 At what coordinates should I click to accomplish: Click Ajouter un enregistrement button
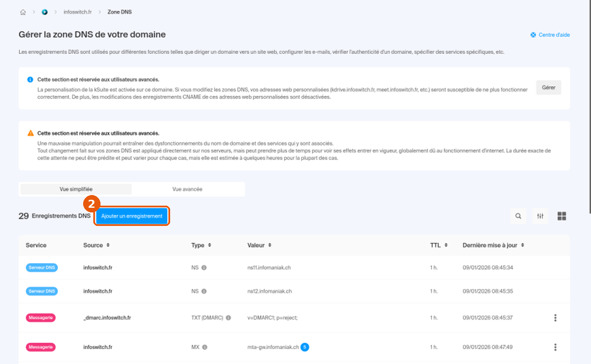(132, 216)
